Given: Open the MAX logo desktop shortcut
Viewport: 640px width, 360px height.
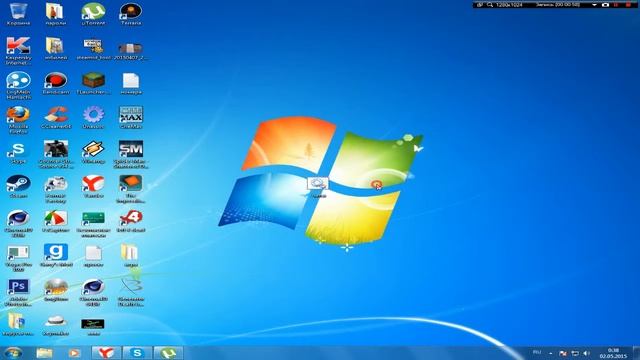Looking at the screenshot, I should point(131,118).
